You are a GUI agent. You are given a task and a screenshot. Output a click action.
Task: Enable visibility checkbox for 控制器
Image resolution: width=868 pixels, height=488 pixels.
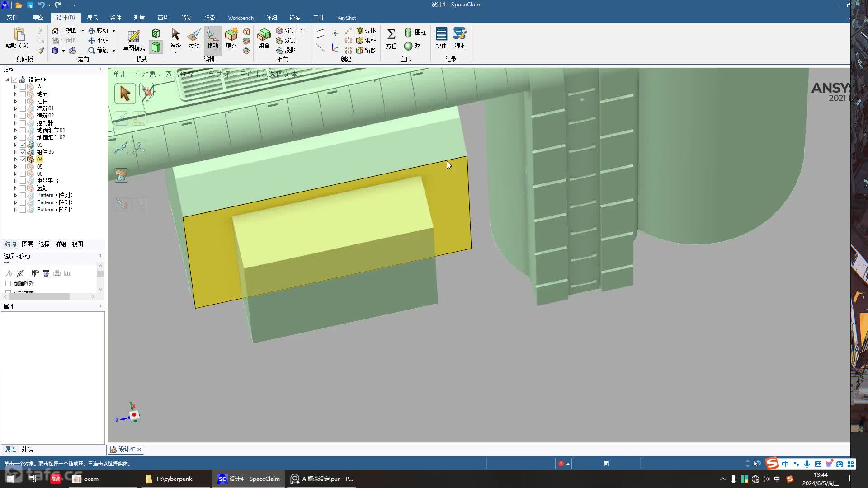pos(23,123)
